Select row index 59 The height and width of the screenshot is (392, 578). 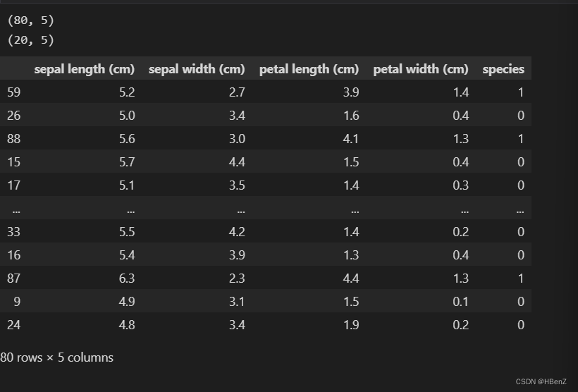[x=13, y=92]
